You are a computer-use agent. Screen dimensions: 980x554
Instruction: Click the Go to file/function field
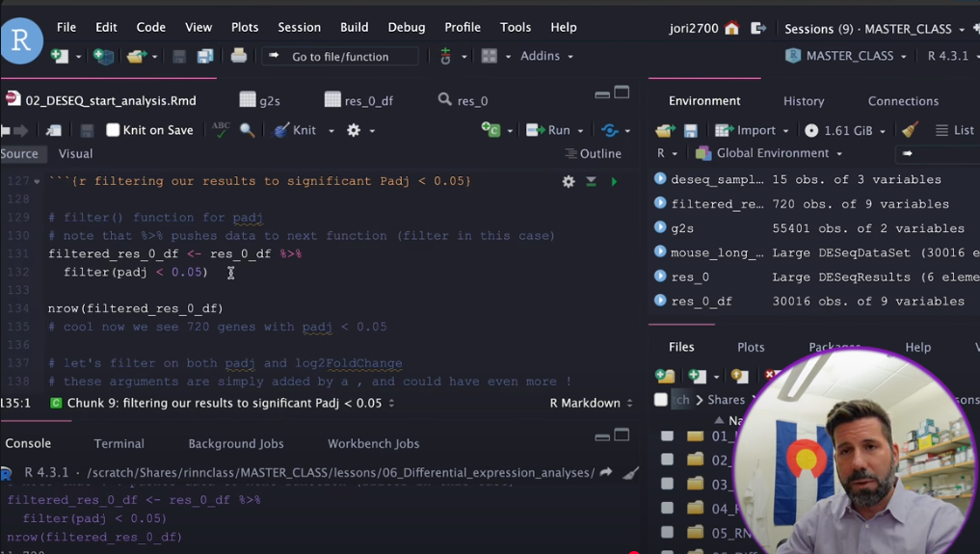coord(340,56)
